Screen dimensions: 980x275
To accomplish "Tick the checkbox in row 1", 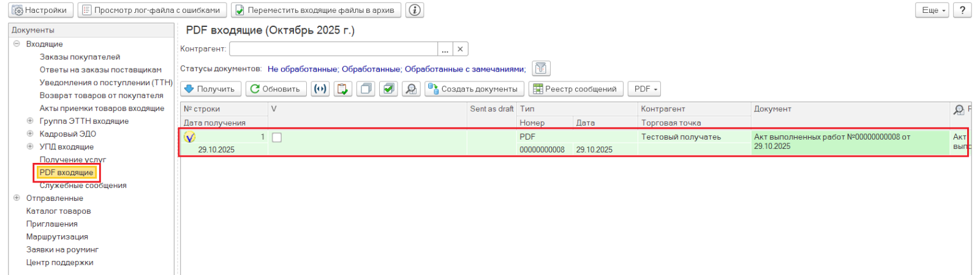I will [x=277, y=137].
